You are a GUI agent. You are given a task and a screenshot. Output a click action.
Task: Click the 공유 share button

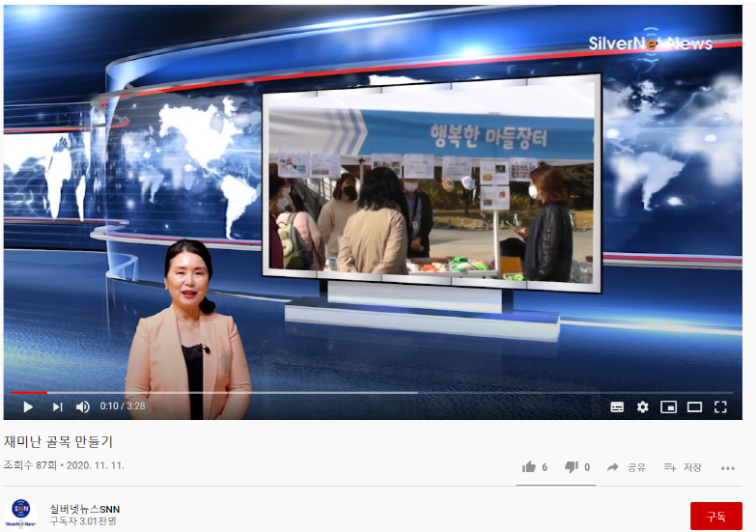point(627,467)
